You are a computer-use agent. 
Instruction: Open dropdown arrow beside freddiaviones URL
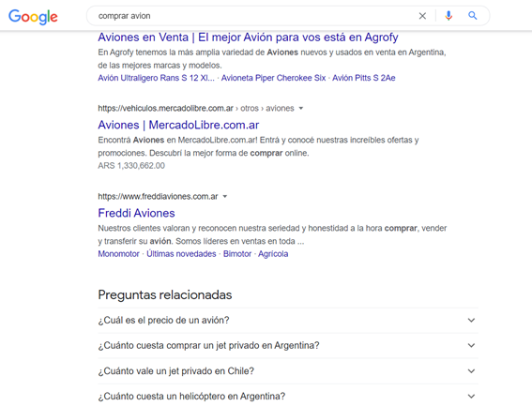coord(224,197)
